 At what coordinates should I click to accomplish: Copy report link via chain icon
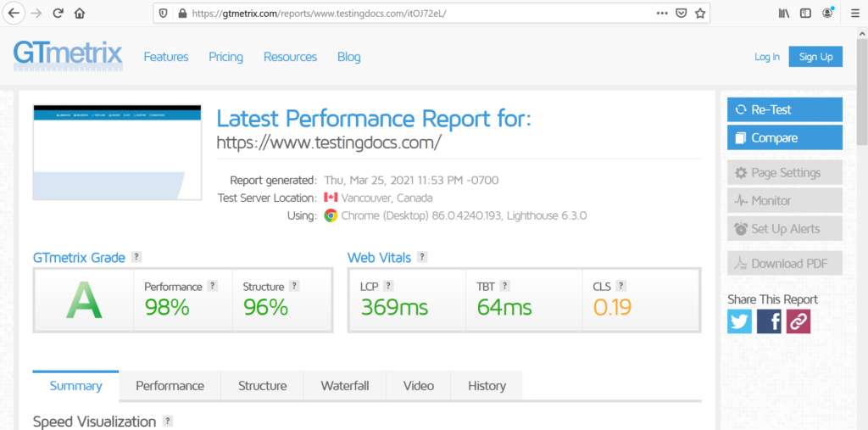(x=798, y=321)
